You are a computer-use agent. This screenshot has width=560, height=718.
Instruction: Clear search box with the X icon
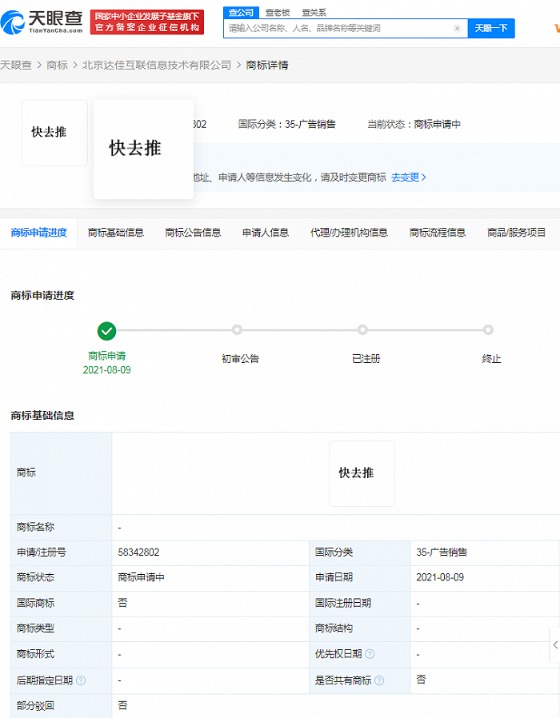457,28
